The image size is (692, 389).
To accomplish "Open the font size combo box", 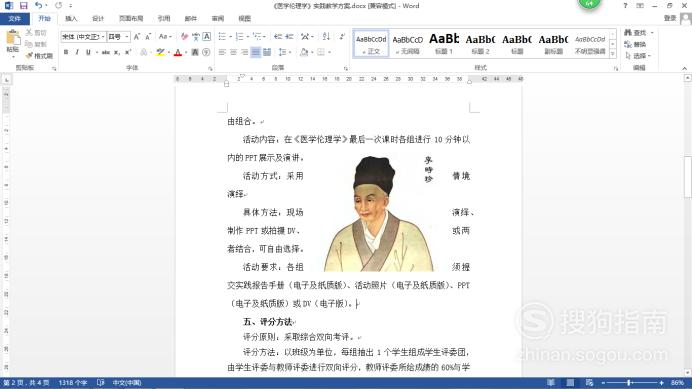I will pyautogui.click(x=119, y=37).
